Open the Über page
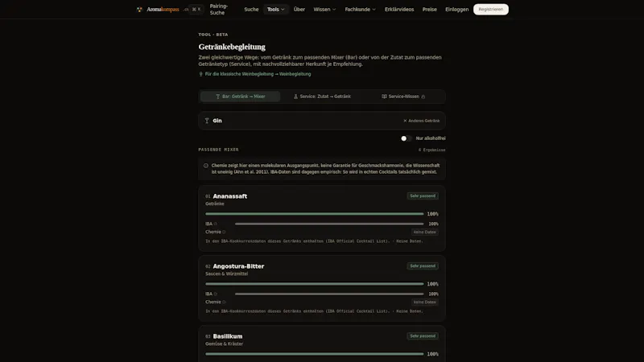The width and height of the screenshot is (644, 362). coord(299,10)
